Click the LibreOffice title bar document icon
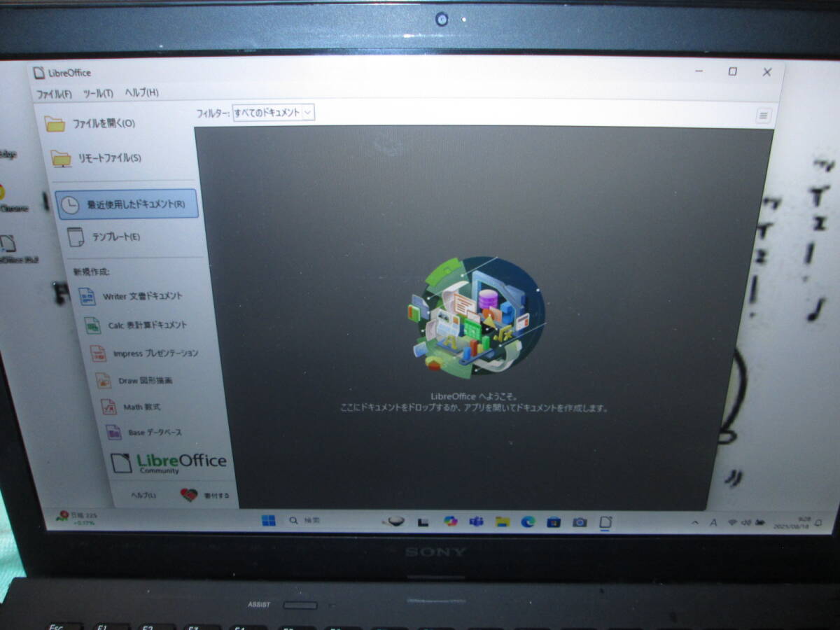840x630 pixels. (38, 72)
